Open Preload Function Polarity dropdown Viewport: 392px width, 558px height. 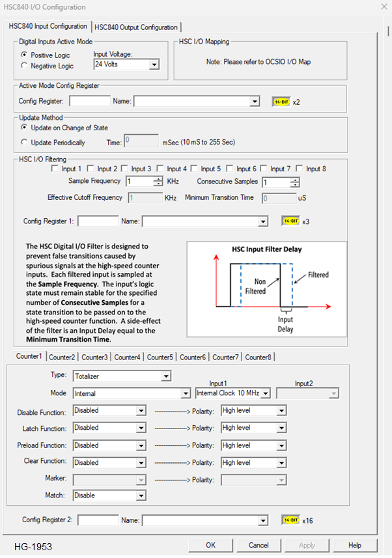(x=281, y=445)
